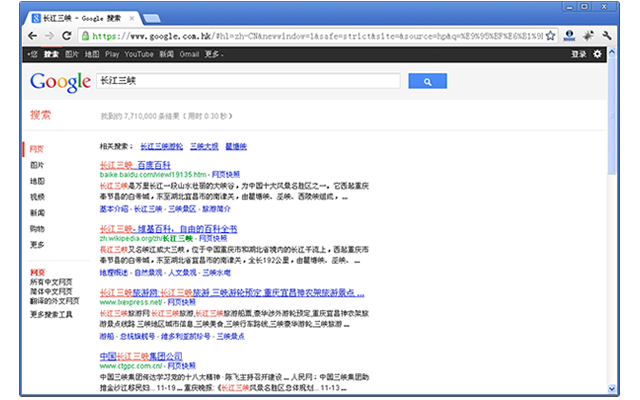This screenshot has width=640, height=400.
Task: Open YouTube in the black navigation bar
Action: coord(139,54)
